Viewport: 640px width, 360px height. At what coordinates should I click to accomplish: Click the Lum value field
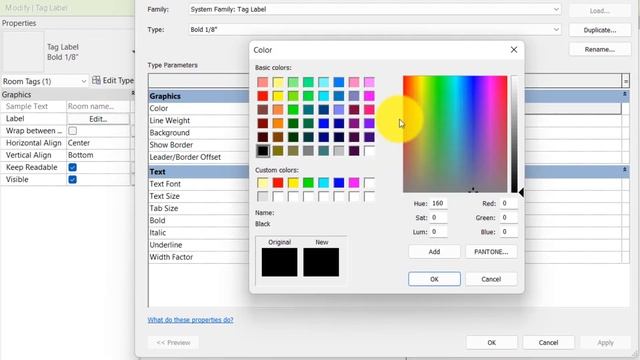click(x=438, y=232)
